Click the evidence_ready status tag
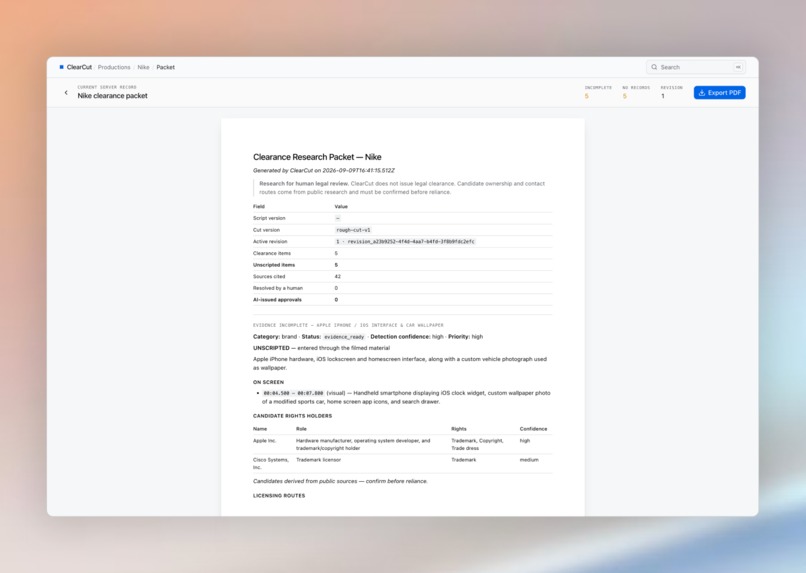806x573 pixels. tap(344, 337)
